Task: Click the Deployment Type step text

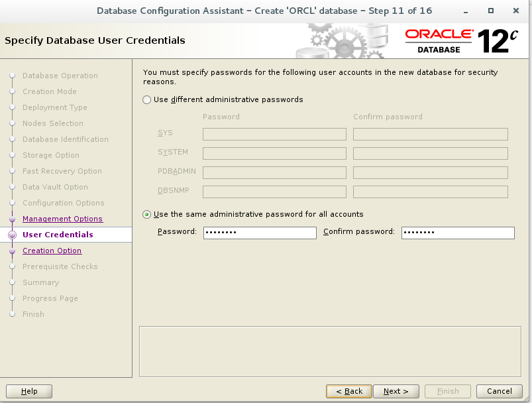Action: coord(54,107)
